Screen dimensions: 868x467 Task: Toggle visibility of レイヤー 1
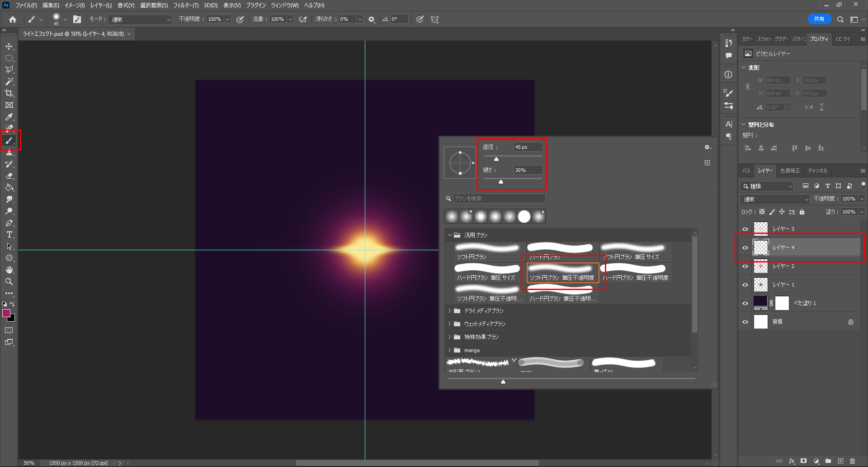pos(745,285)
